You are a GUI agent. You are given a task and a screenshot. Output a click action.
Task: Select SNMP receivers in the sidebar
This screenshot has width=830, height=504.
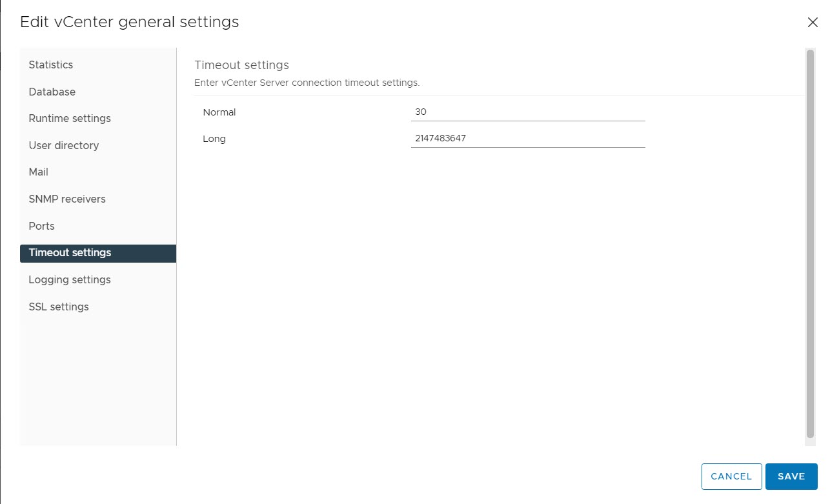(x=67, y=199)
